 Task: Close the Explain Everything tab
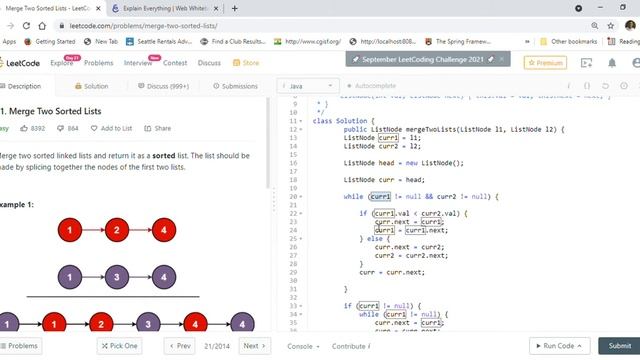point(216,8)
